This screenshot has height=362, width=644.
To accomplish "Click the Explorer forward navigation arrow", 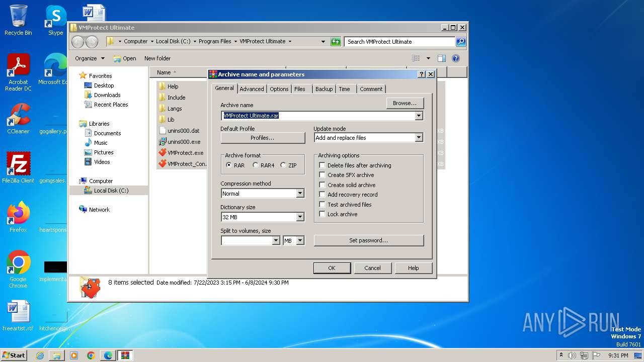I will (92, 42).
